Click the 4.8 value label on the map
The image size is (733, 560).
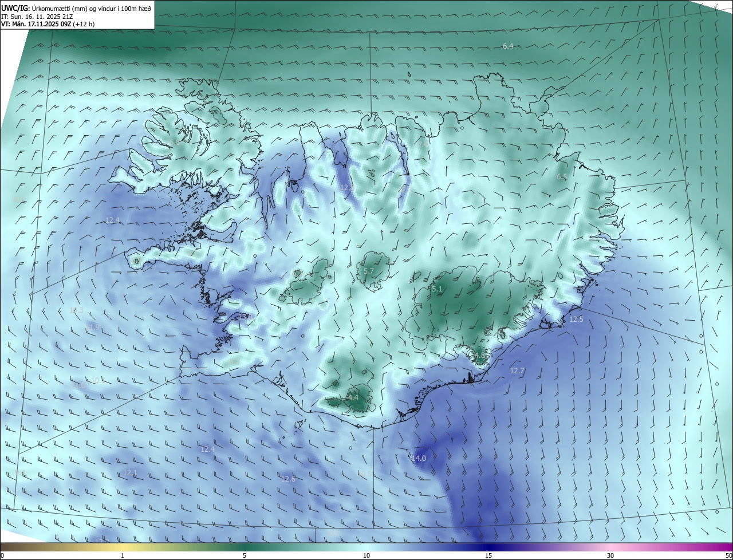coord(480,355)
